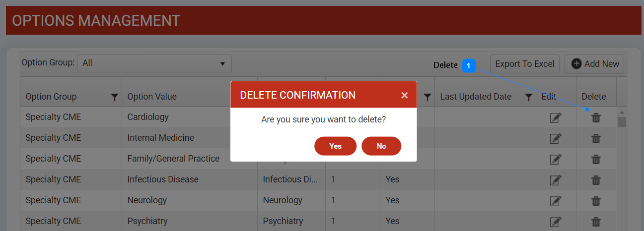The image size is (644, 231).
Task: Edit the Psychiatry option row
Action: 556,222
